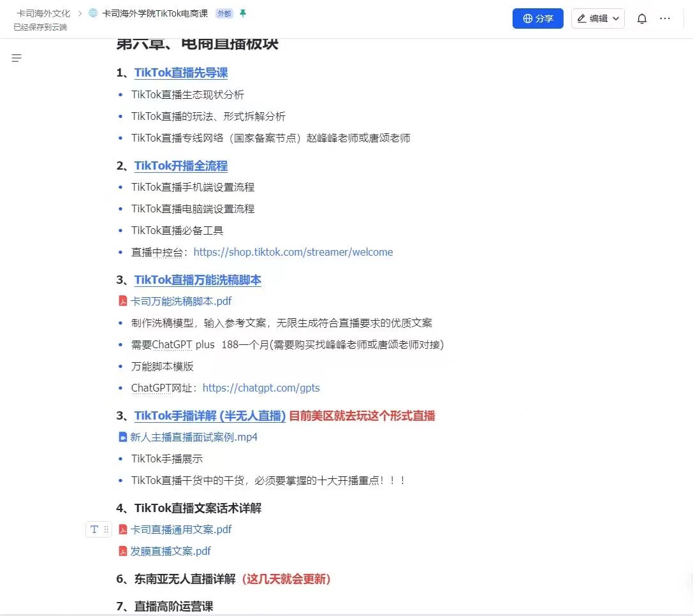Open the shop.tiktok.com streamer welcome URL
The width and height of the screenshot is (693, 616).
click(293, 252)
